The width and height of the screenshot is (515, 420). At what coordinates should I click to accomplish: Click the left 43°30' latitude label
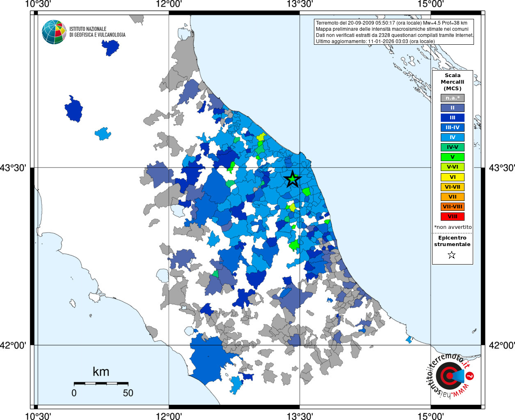pos(13,168)
